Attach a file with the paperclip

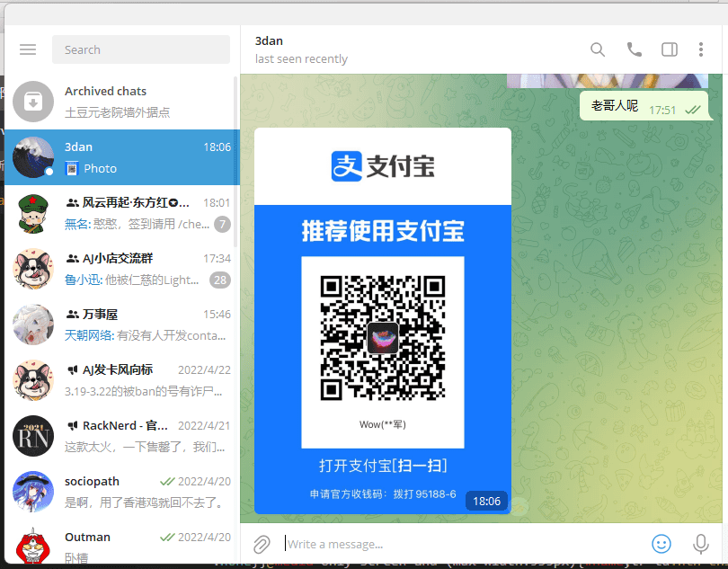pos(262,544)
